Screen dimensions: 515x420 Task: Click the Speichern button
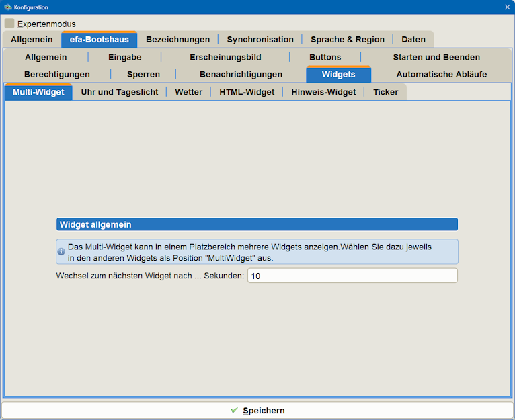[257, 411]
